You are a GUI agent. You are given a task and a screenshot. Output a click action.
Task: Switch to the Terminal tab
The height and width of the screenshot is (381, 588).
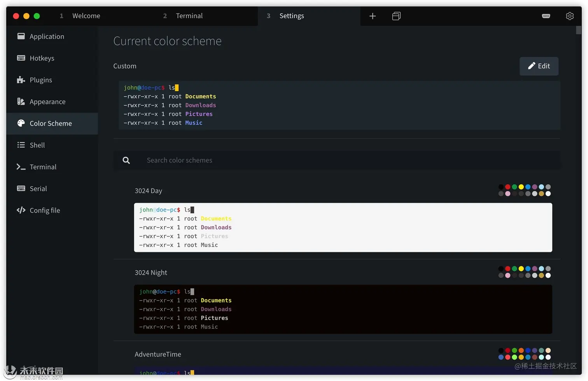tap(206, 16)
